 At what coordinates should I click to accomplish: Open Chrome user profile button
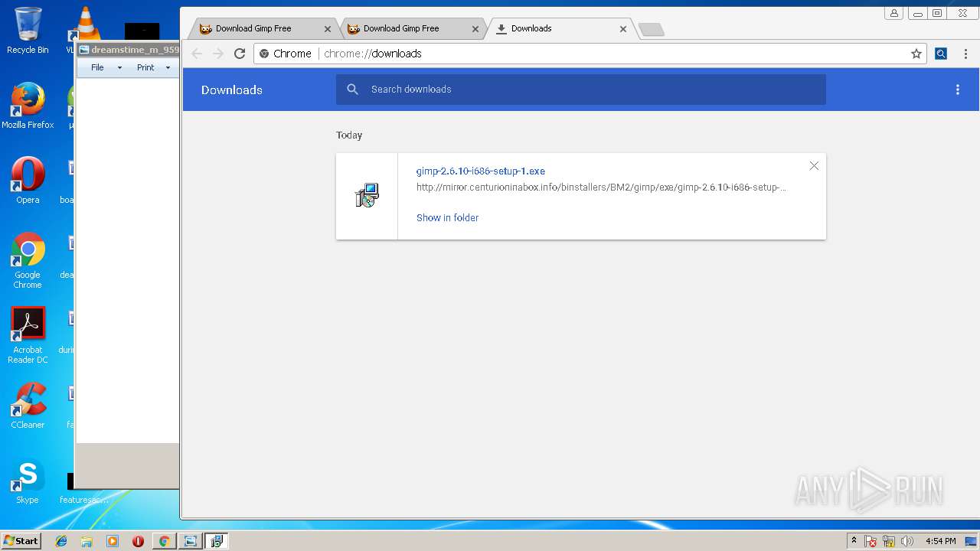pos(893,13)
